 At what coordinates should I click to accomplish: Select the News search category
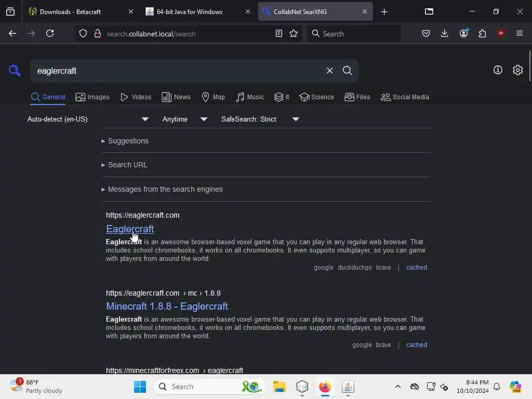(x=176, y=97)
